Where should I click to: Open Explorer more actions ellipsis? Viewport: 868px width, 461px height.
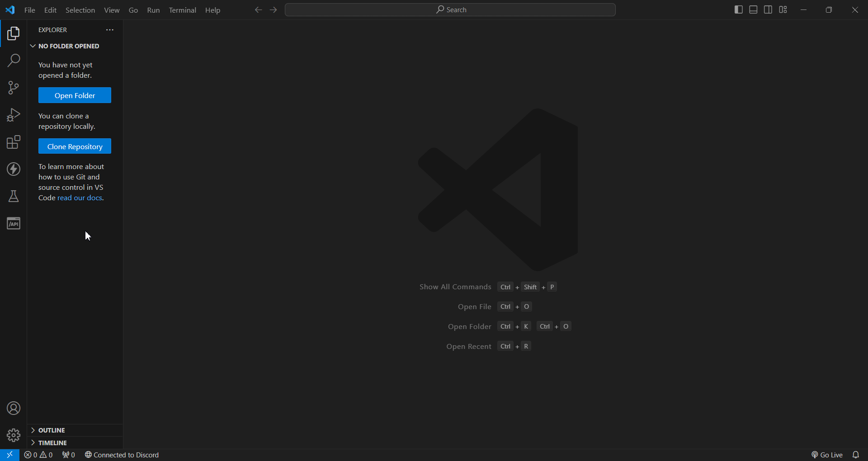point(110,30)
